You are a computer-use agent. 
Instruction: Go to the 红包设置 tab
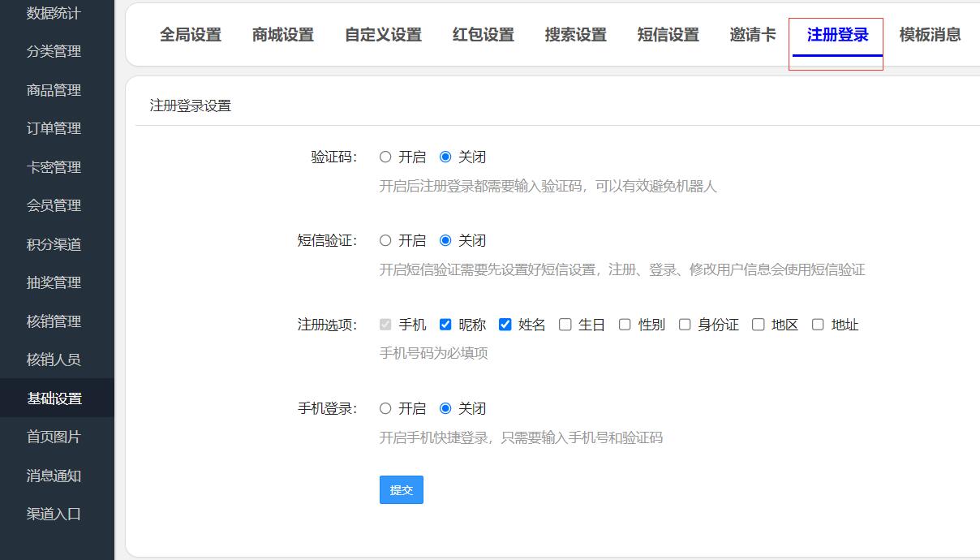(x=484, y=35)
